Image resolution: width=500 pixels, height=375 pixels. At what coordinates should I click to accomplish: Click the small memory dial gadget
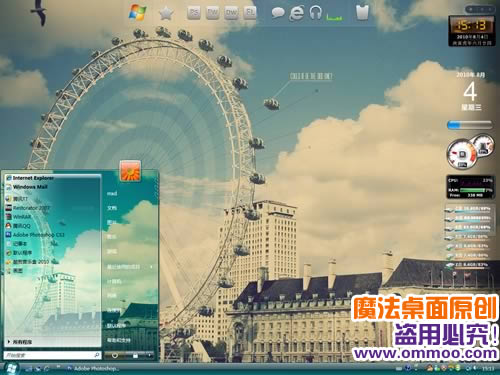click(483, 145)
